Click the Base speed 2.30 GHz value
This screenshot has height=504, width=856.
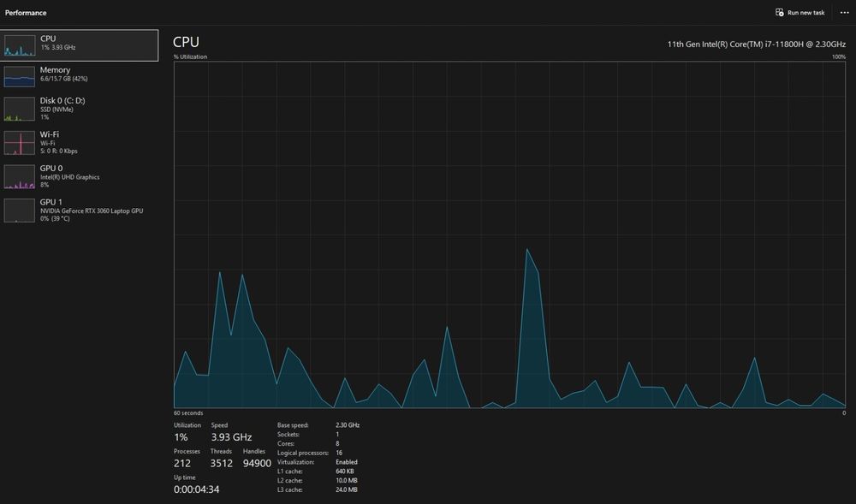(x=348, y=425)
